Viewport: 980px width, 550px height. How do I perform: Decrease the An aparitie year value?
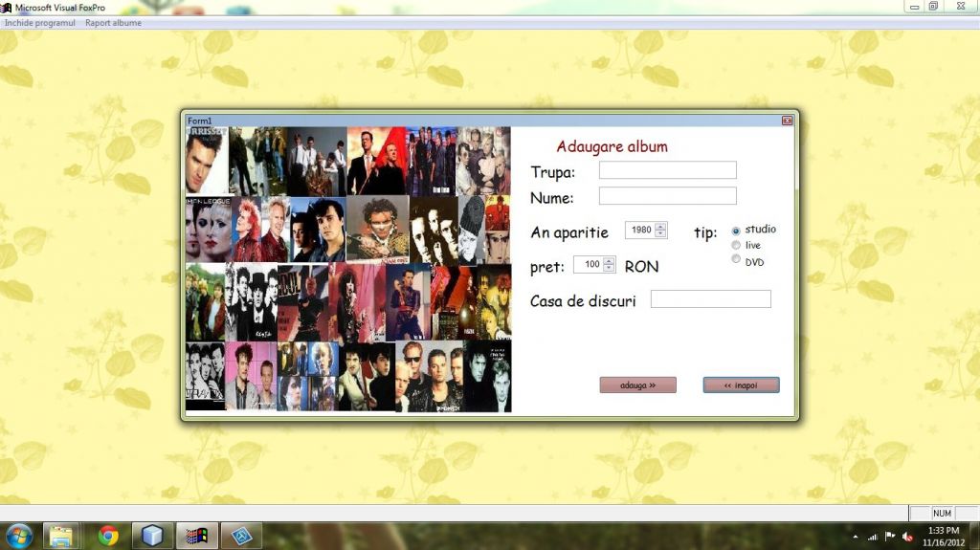coord(660,234)
